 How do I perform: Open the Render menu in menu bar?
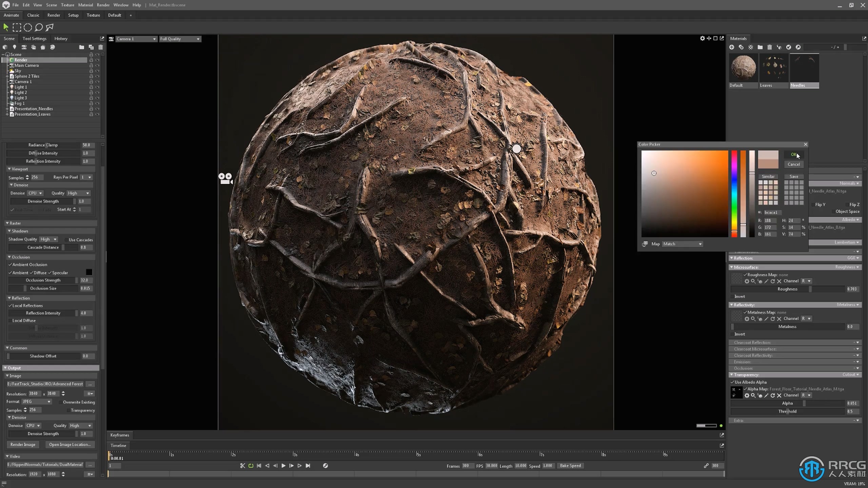[103, 5]
